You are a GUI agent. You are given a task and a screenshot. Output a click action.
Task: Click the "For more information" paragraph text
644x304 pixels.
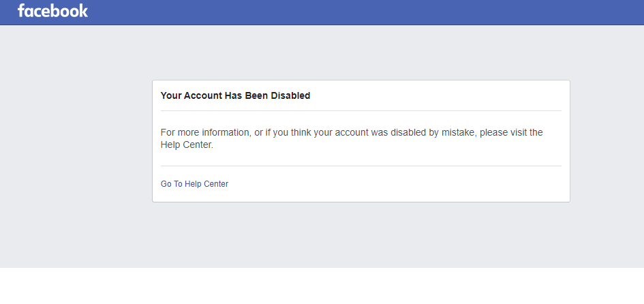click(206, 132)
